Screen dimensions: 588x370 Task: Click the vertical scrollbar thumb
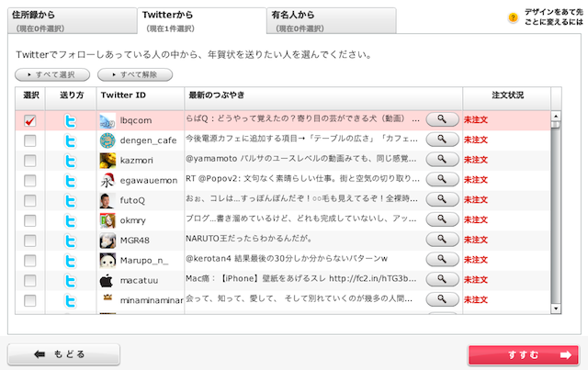pyautogui.click(x=556, y=124)
